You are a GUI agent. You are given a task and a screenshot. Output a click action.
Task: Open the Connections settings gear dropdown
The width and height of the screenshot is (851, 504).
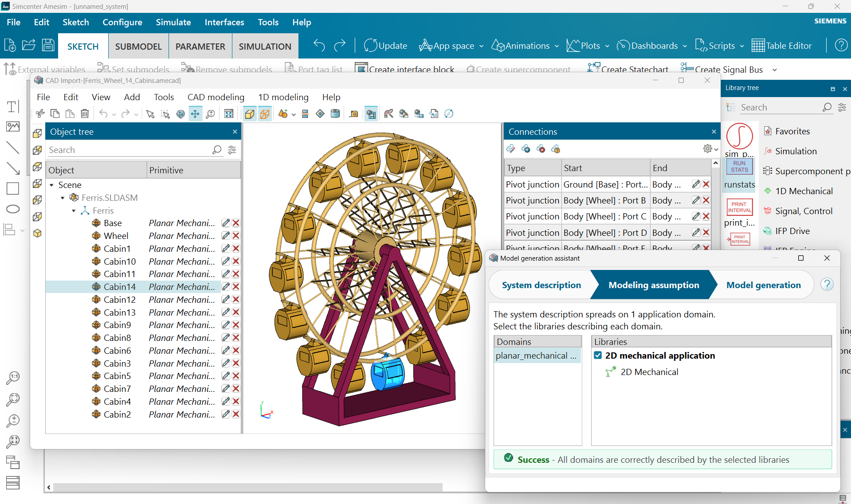[x=710, y=149]
